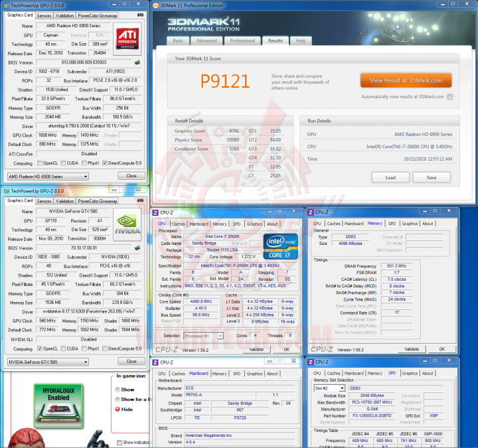This screenshot has width=478, height=448.
Task: Switch to Caches tab in the CPU-Z CPU window
Action: pyautogui.click(x=179, y=224)
